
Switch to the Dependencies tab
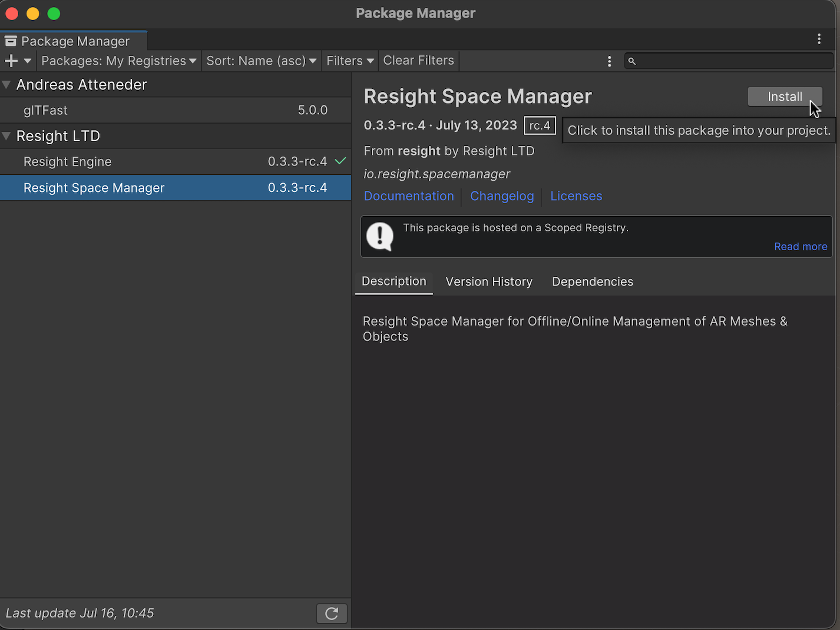point(593,282)
